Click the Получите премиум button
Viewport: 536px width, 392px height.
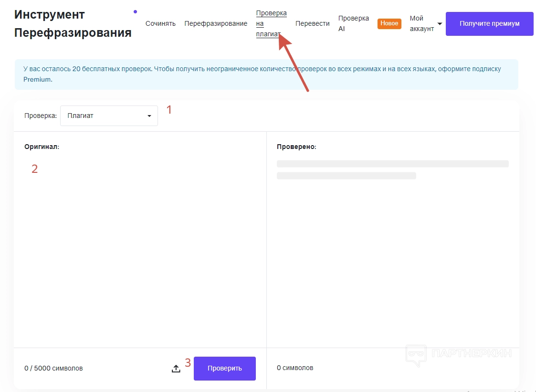tap(490, 23)
